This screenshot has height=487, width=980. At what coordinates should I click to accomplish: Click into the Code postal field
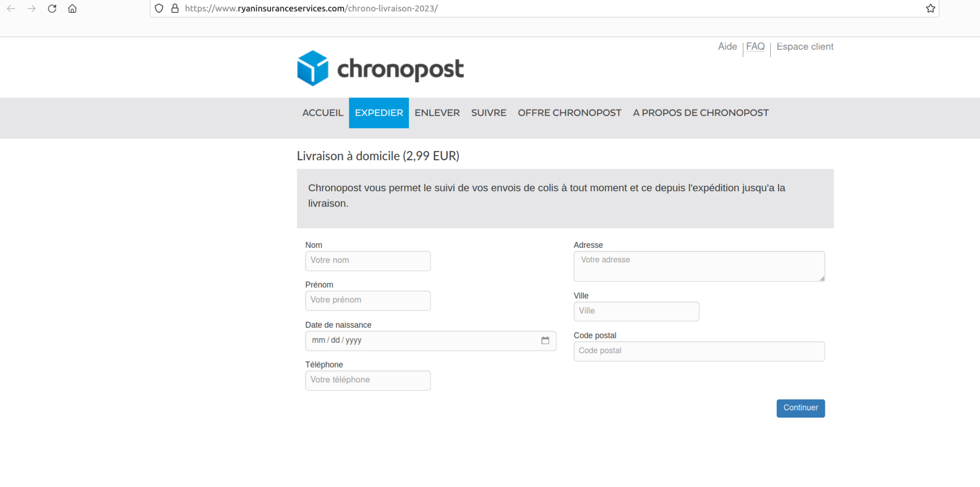699,351
